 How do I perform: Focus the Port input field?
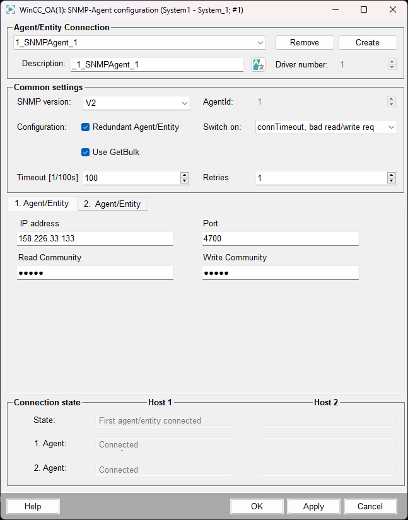(280, 238)
